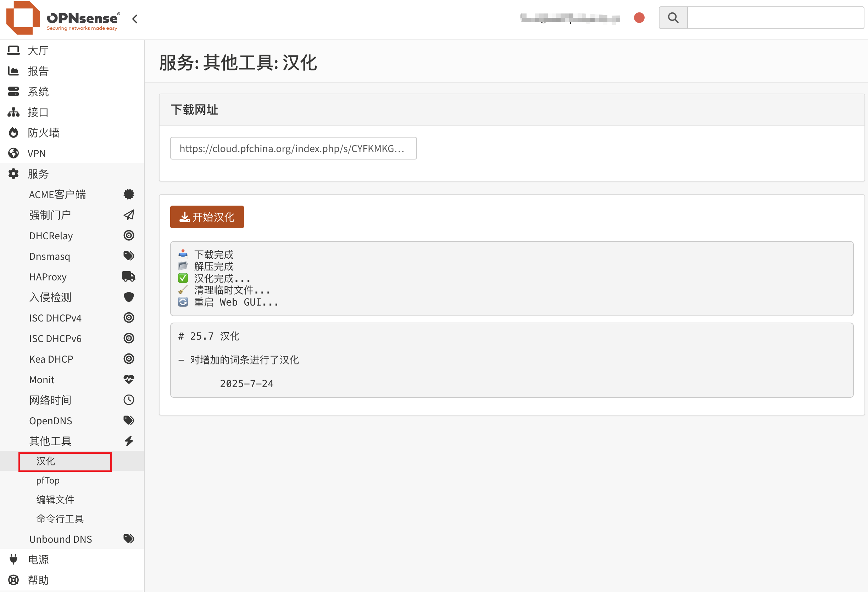Expand the 防火墙 menu
The image size is (868, 592).
coord(43,133)
